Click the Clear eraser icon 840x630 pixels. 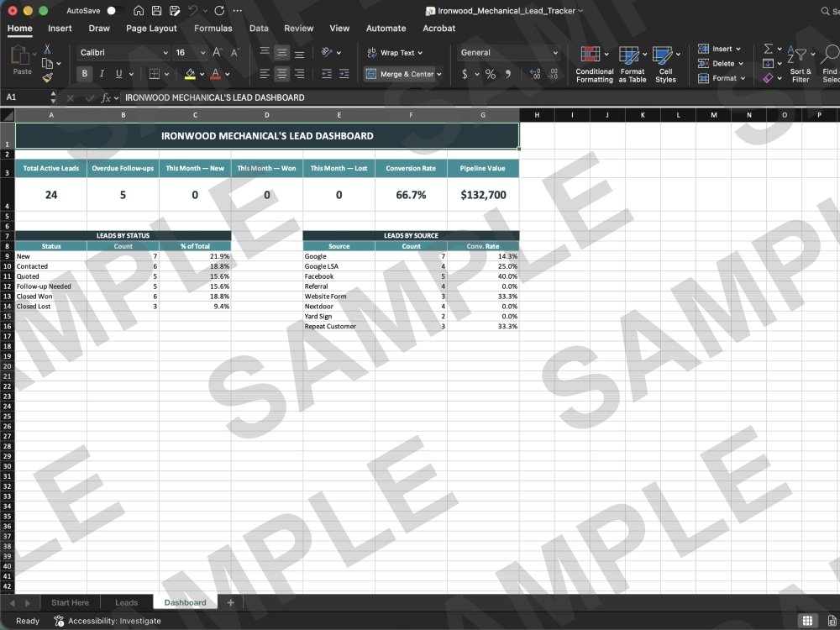(769, 78)
